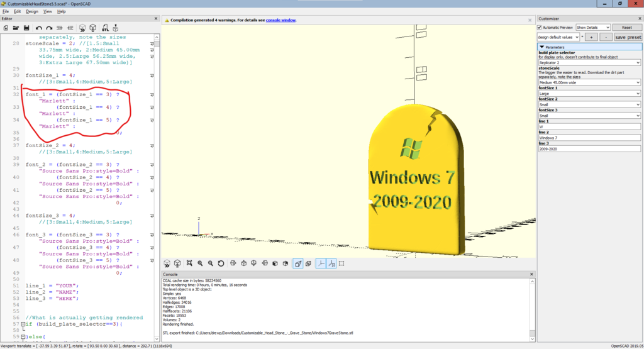Toggle Show Scale Markers
The height and width of the screenshot is (349, 644).
[x=331, y=263]
